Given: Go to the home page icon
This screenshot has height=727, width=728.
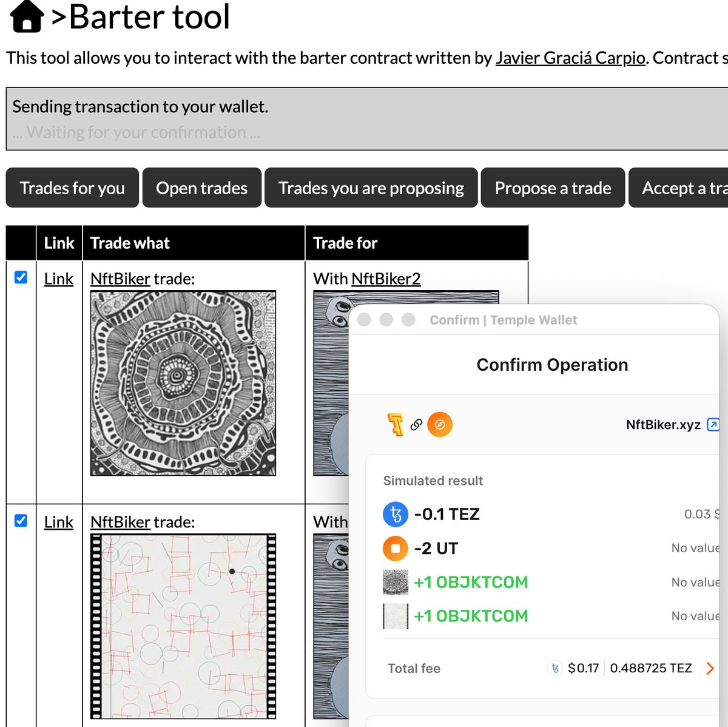Looking at the screenshot, I should pos(27,16).
